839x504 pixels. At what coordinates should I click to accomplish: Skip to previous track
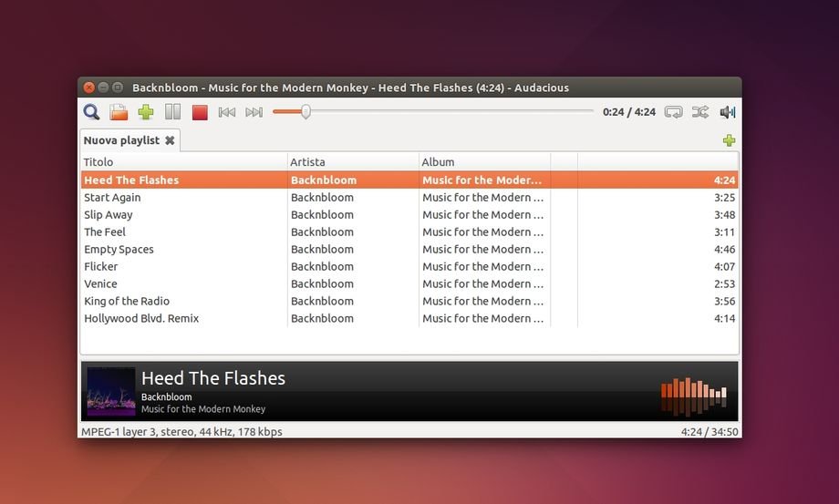227,112
